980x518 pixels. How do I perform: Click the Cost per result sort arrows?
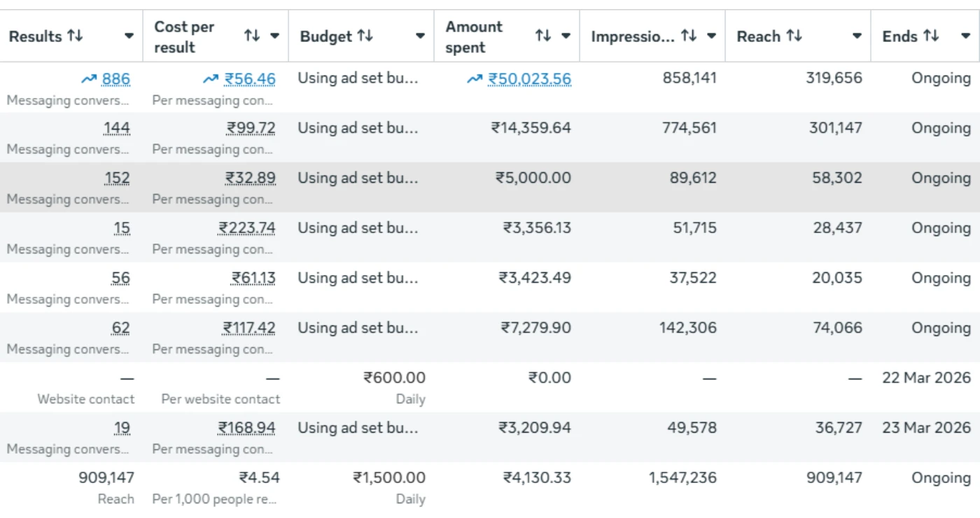[x=252, y=36]
